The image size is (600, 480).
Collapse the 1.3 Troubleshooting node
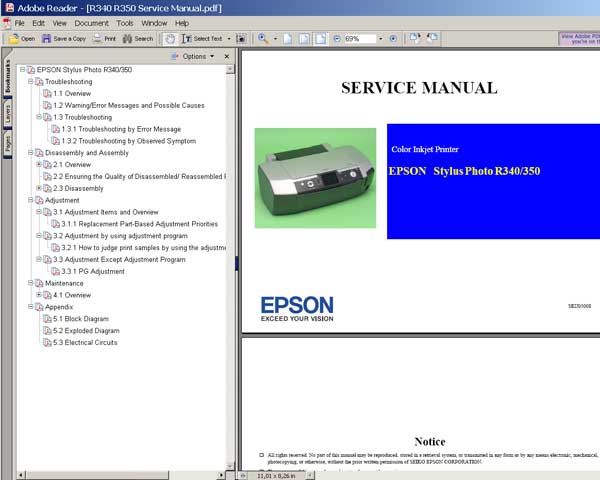point(39,117)
